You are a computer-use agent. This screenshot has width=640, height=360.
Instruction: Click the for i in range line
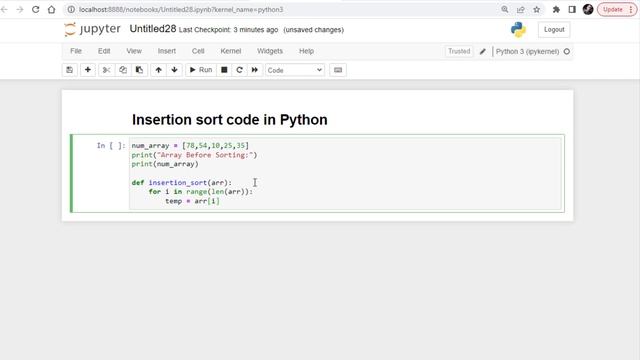coord(200,191)
